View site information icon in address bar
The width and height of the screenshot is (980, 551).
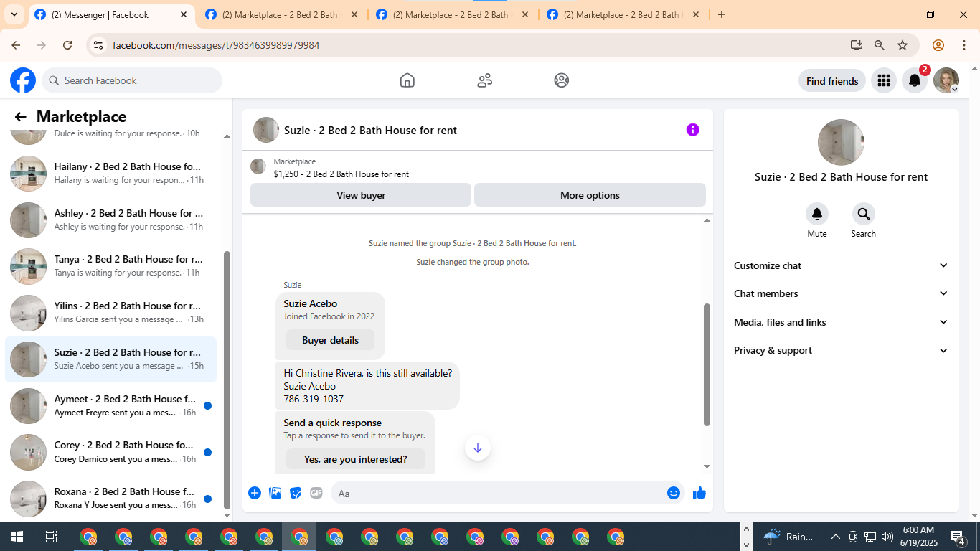click(x=99, y=45)
